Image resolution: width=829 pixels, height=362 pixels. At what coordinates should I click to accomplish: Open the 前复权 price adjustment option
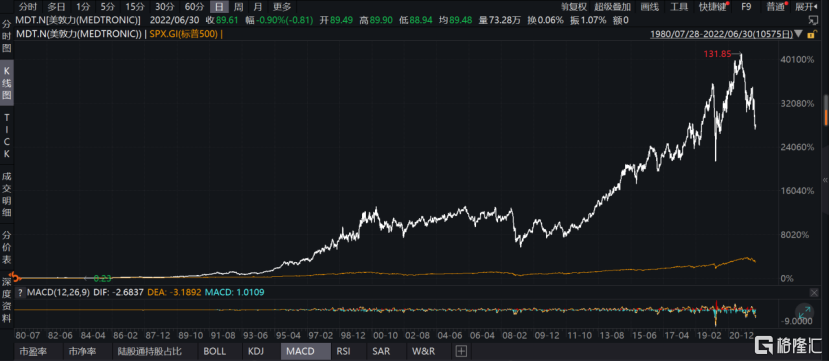click(574, 7)
